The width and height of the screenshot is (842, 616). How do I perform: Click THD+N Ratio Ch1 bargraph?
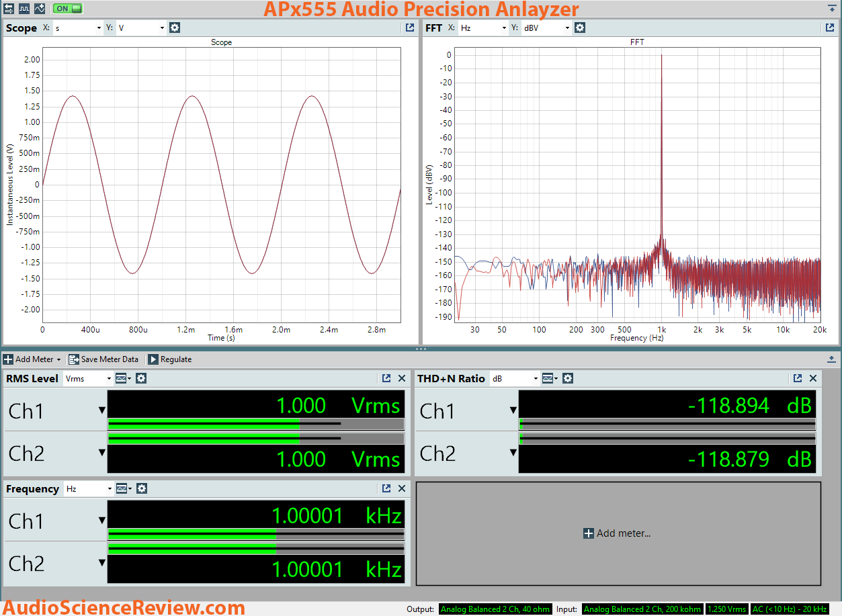[667, 424]
